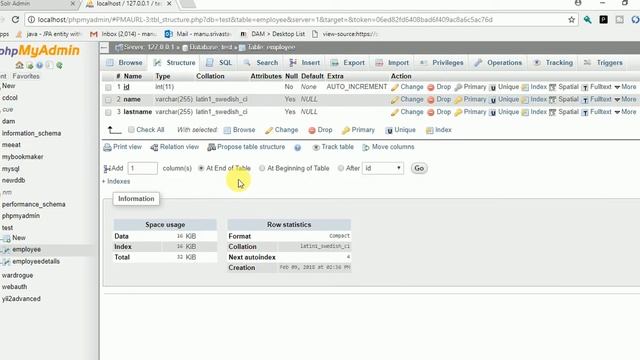Viewport: 640px width, 360px height.
Task: Switch to the Structure tab
Action: (175, 63)
